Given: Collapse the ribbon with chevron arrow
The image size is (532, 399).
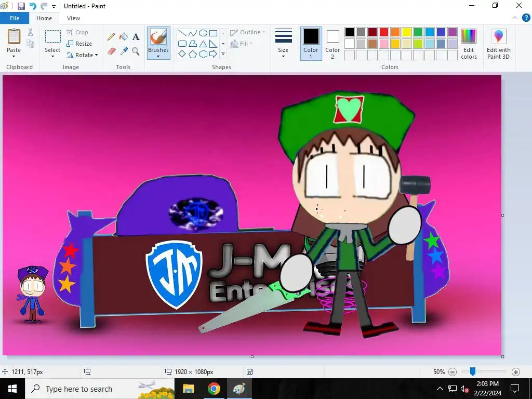Looking at the screenshot, I should coord(515,18).
